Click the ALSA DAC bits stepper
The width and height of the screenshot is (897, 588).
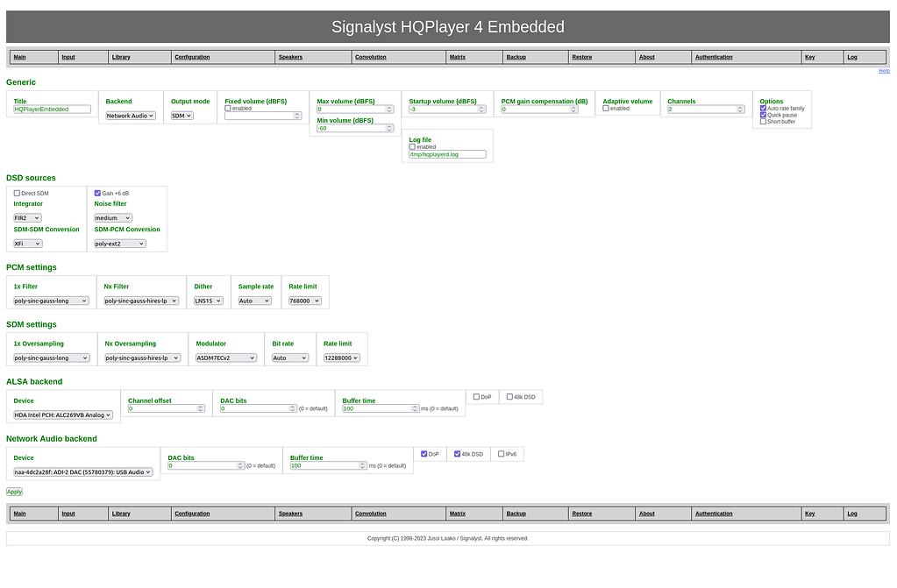[293, 408]
